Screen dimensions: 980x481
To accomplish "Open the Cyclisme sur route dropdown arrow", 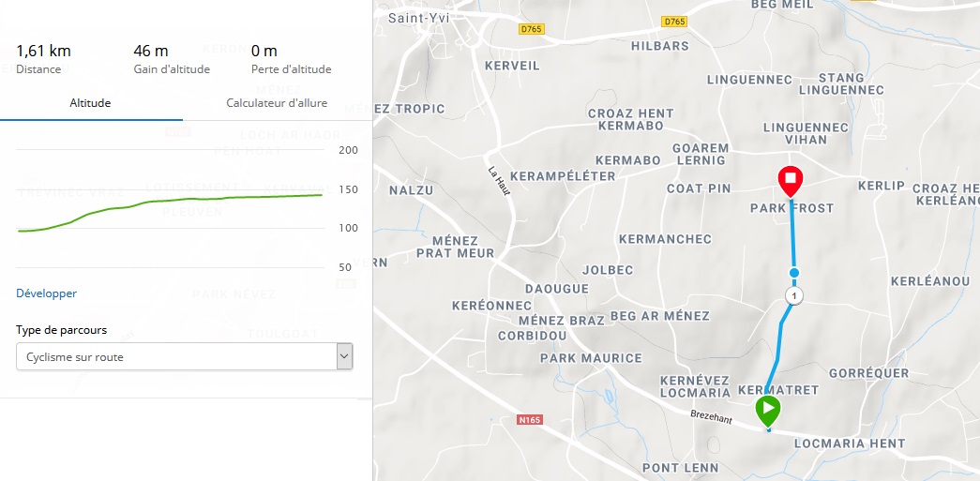I will point(344,356).
